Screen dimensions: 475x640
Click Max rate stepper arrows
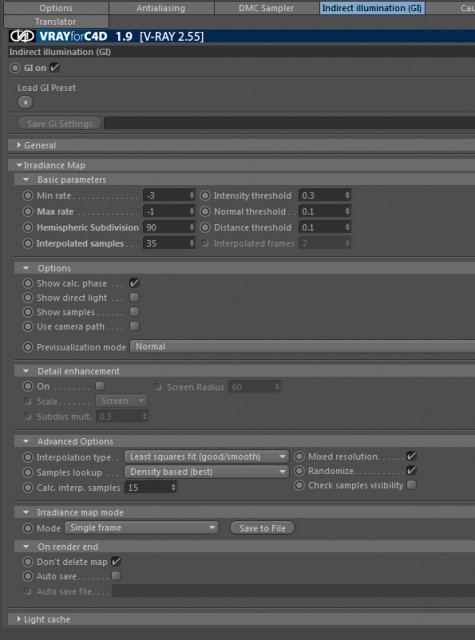coord(192,211)
